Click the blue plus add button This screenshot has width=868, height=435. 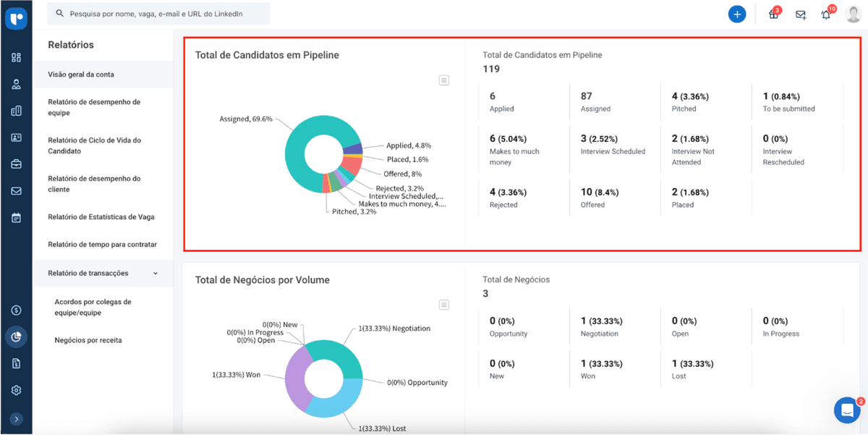click(x=737, y=14)
